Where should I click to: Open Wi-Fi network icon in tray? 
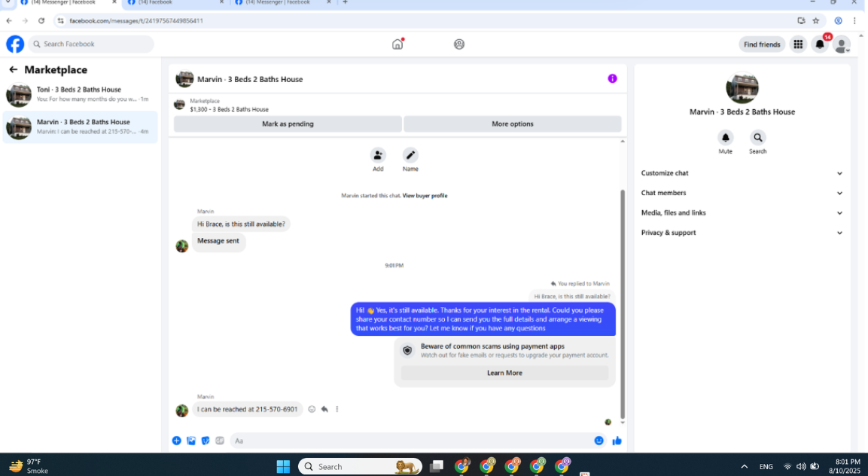(787, 466)
